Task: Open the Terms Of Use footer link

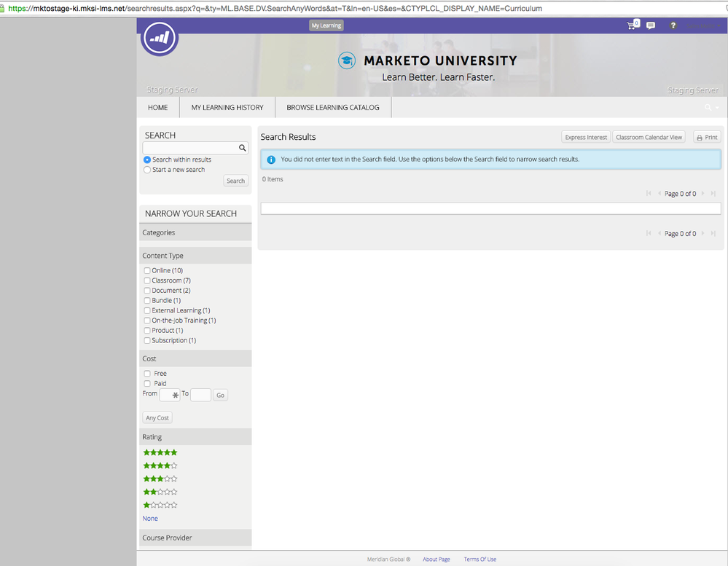Action: point(480,559)
